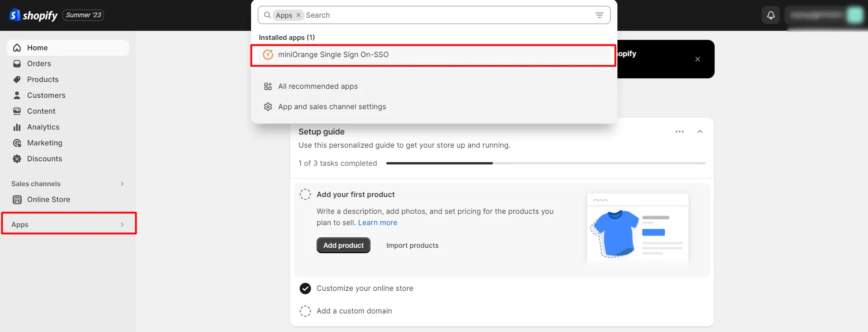Screen dimensions: 868x332
Task: Click the Add product button
Action: click(x=343, y=245)
